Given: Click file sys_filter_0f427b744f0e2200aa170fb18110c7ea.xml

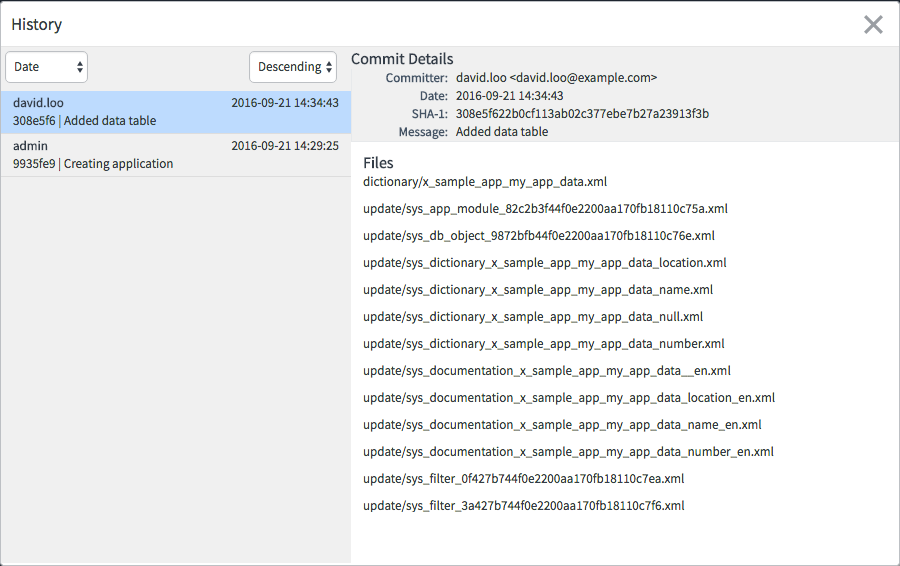Looking at the screenshot, I should pyautogui.click(x=523, y=479).
